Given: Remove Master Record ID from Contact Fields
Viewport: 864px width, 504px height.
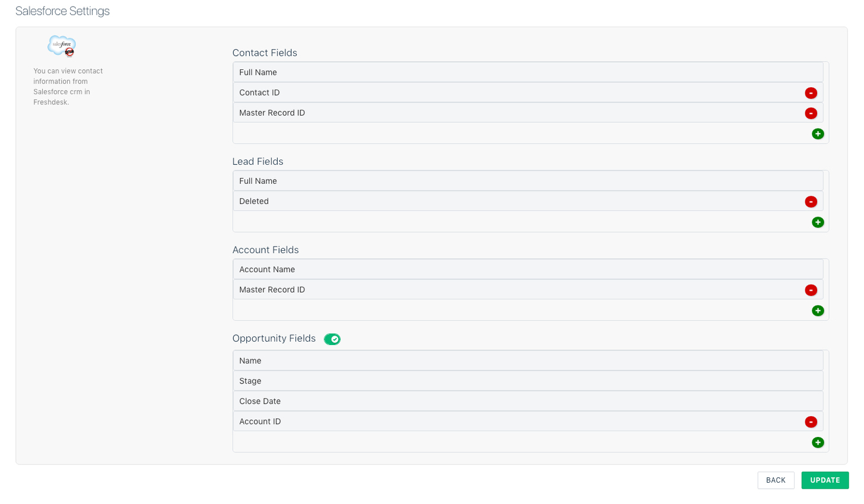Looking at the screenshot, I should coord(811,113).
